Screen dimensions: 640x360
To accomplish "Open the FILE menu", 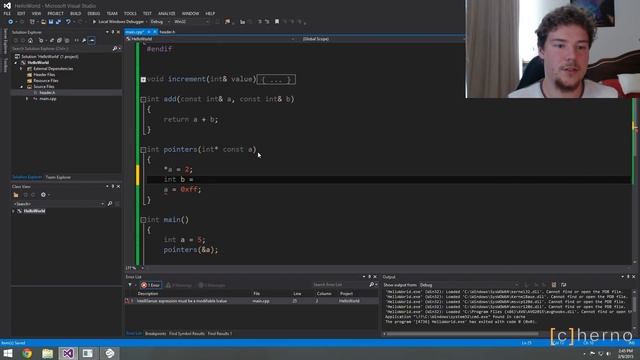I will (7, 13).
